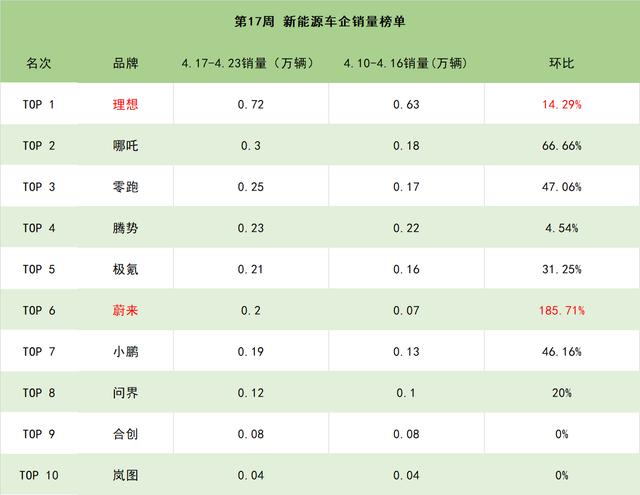Click the 0.21 sales value
640x495 pixels.
coord(251,269)
